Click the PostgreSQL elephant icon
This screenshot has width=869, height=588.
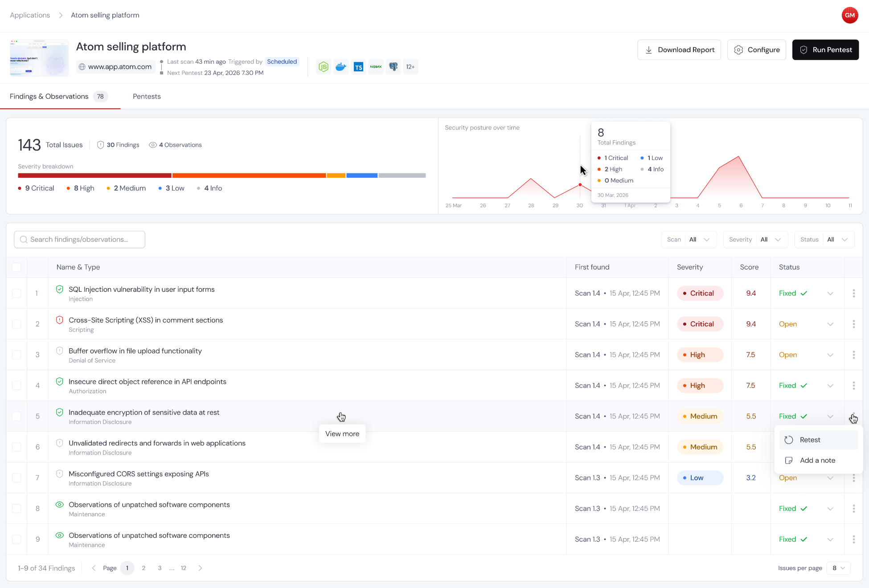pos(393,67)
